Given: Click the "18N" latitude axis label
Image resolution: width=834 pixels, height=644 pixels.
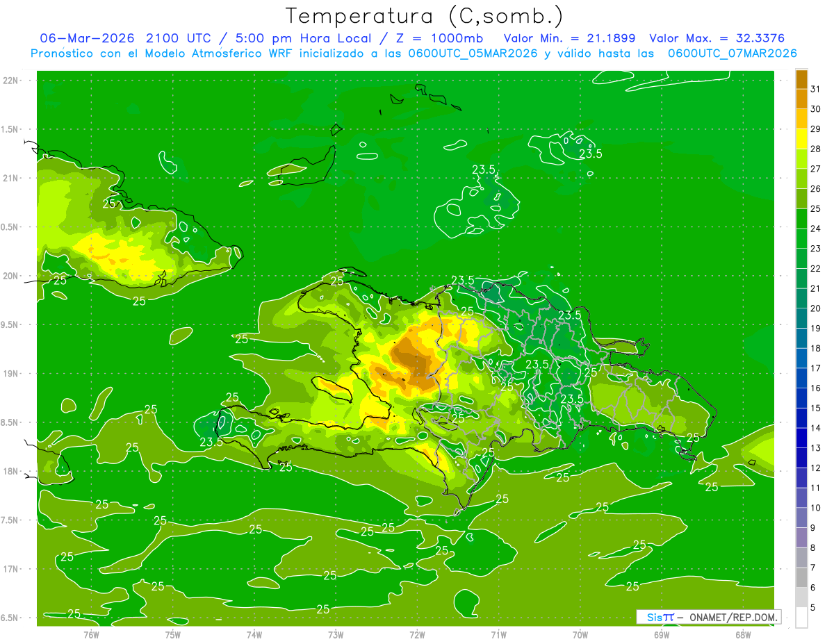Looking at the screenshot, I should click(x=10, y=471).
